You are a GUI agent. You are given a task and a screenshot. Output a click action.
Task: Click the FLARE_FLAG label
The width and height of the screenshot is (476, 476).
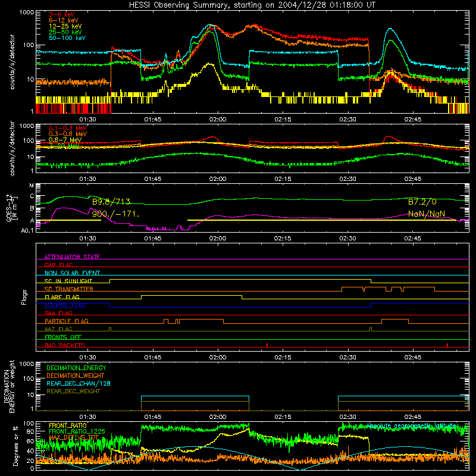[x=62, y=297]
